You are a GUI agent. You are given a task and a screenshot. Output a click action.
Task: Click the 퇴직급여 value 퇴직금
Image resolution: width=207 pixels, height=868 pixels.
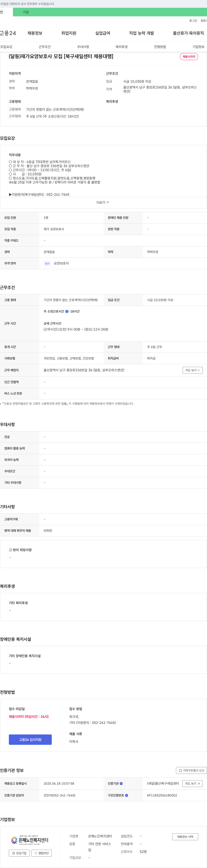click(151, 359)
